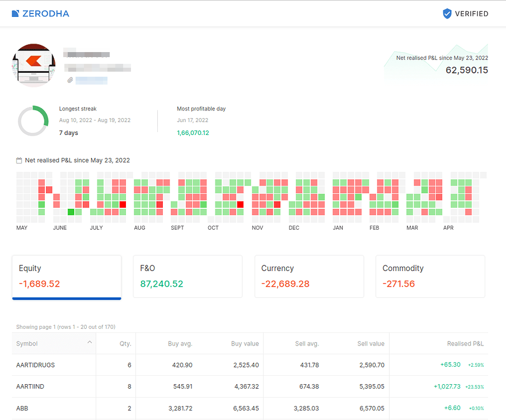Open the Currency segment tab
This screenshot has height=420, width=506.
pos(309,277)
